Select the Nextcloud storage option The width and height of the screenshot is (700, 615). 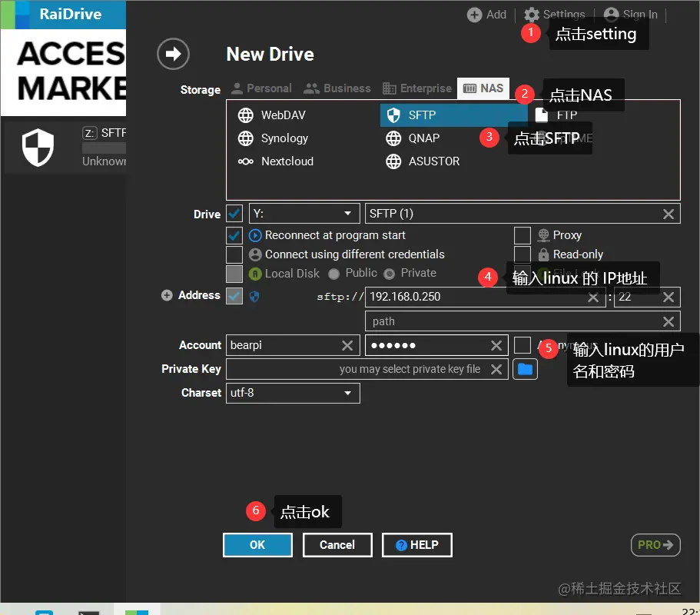pyautogui.click(x=275, y=161)
